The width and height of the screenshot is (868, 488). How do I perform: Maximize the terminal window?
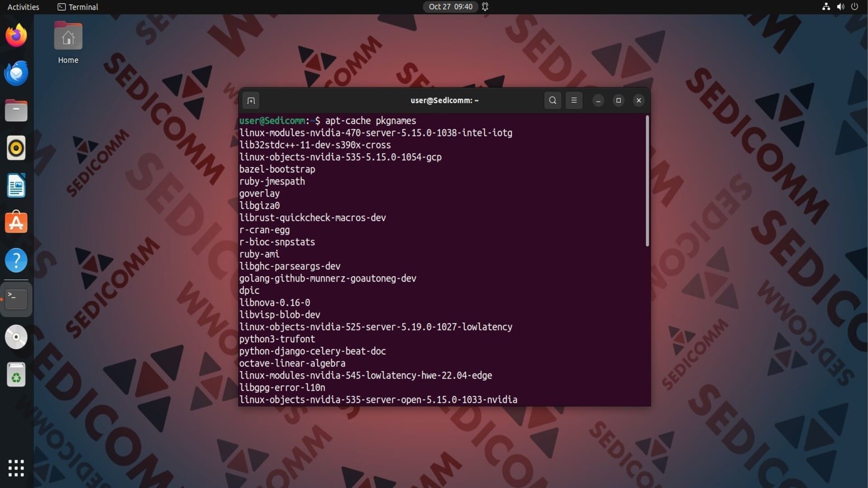[618, 100]
